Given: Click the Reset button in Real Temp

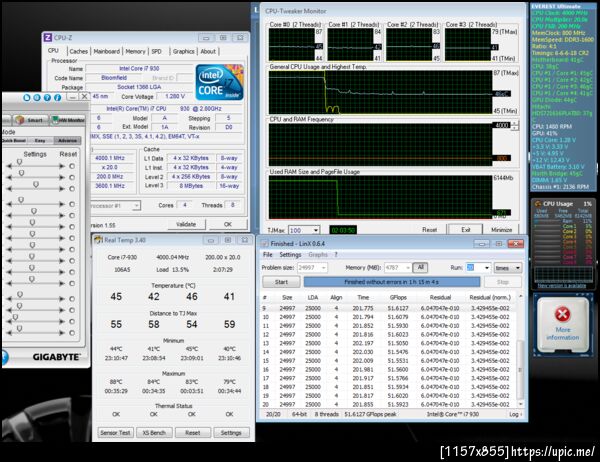Looking at the screenshot, I should click(x=192, y=433).
